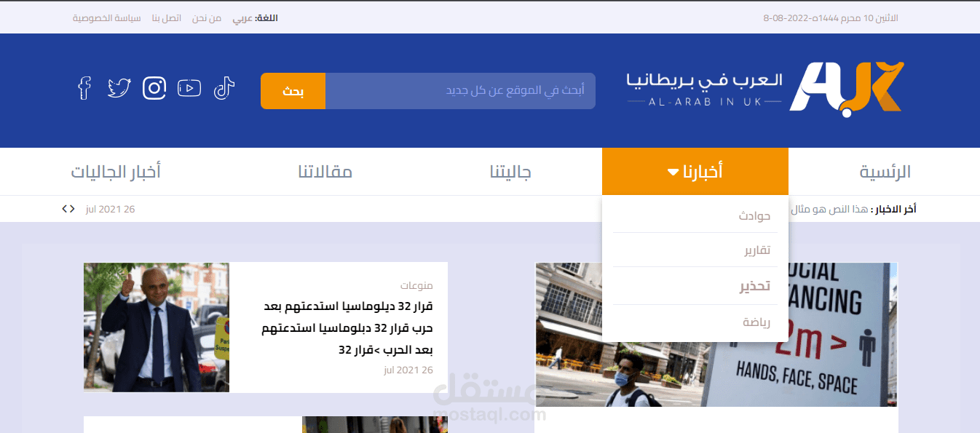Click the Twitter bird icon
The height and width of the screenshot is (433, 980).
(x=119, y=87)
